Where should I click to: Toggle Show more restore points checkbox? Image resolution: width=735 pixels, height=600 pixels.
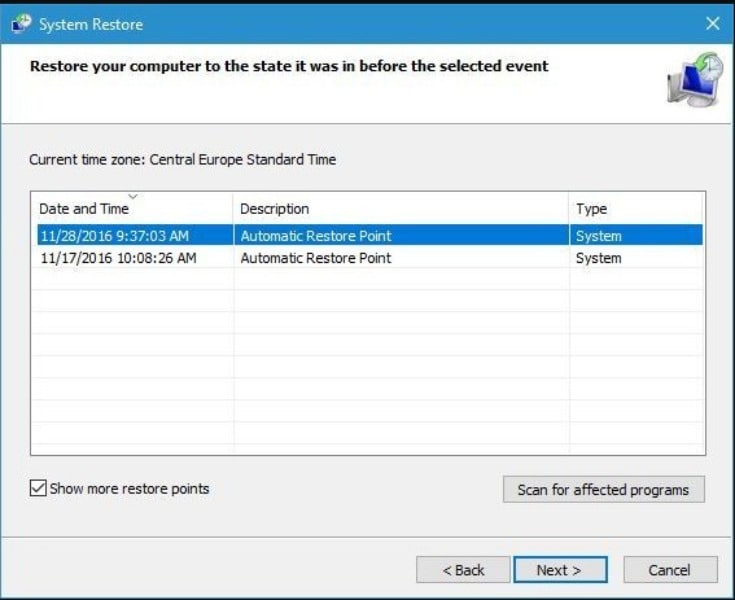click(x=38, y=488)
